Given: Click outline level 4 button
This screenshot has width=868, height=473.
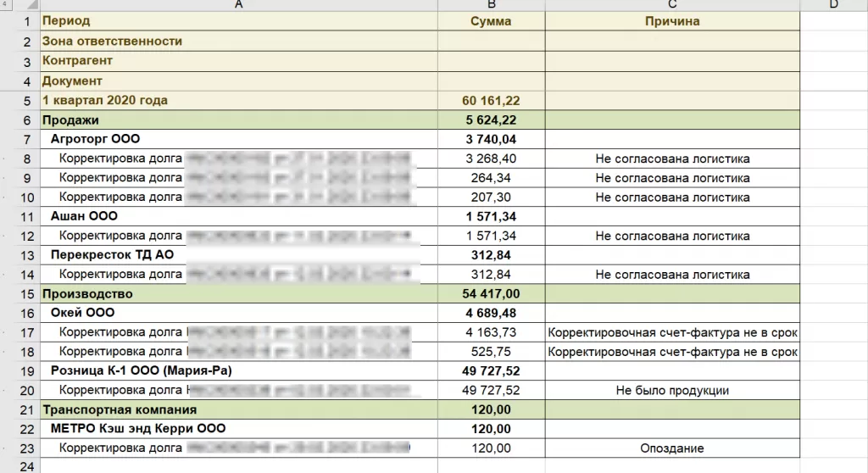Looking at the screenshot, I should pyautogui.click(x=6, y=5).
